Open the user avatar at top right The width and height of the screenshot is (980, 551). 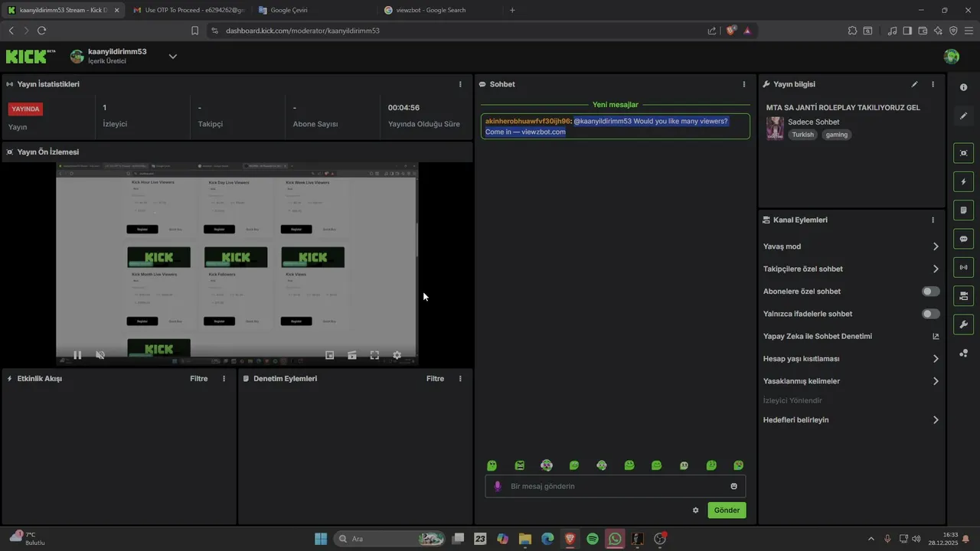(x=952, y=57)
